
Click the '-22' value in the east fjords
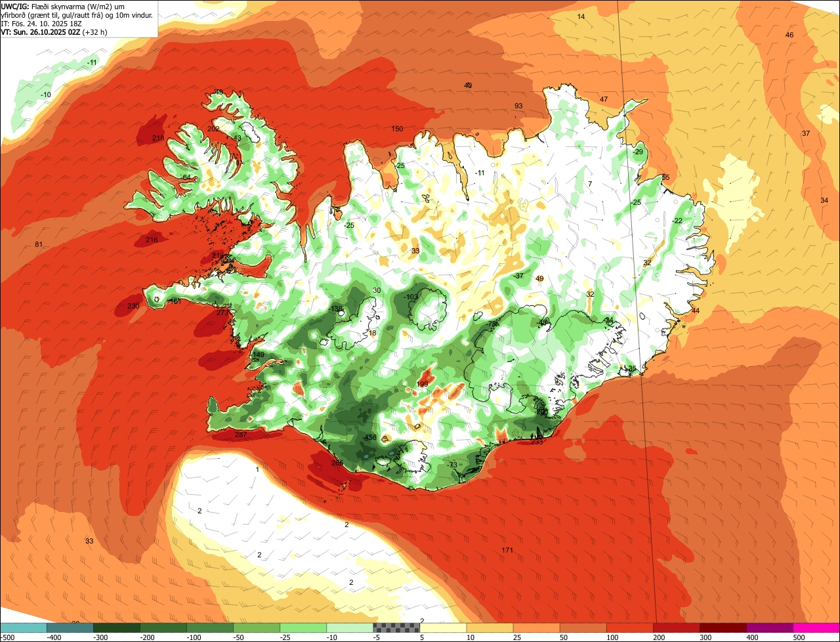[677, 221]
